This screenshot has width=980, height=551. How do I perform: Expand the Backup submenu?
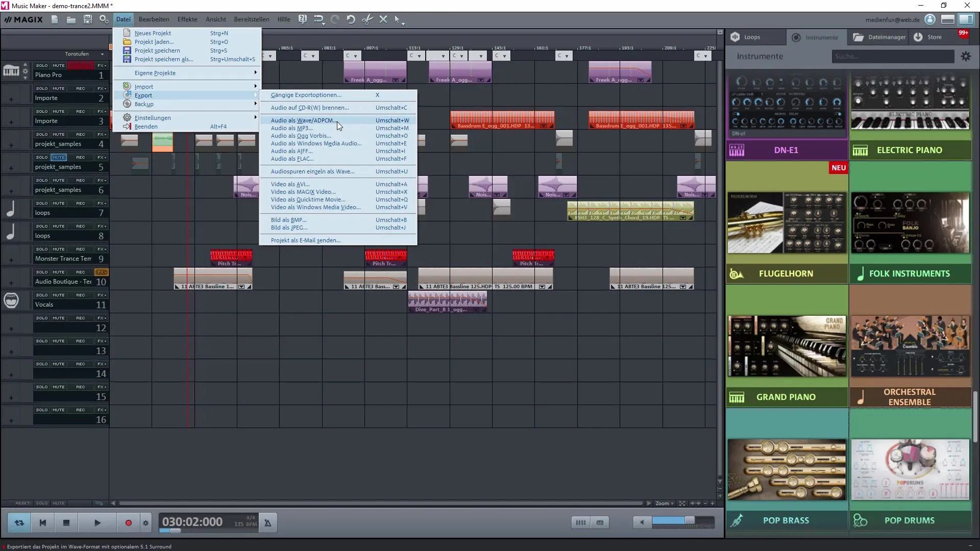[187, 104]
